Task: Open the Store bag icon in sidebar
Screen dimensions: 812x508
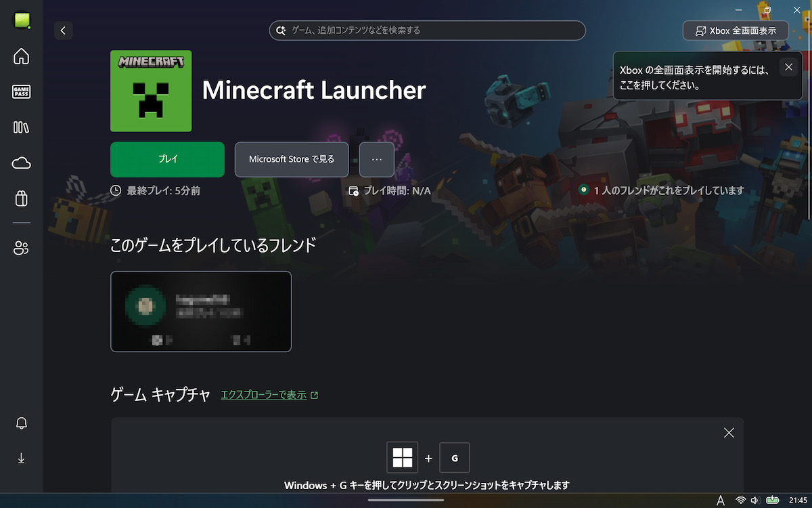Action: click(x=22, y=198)
